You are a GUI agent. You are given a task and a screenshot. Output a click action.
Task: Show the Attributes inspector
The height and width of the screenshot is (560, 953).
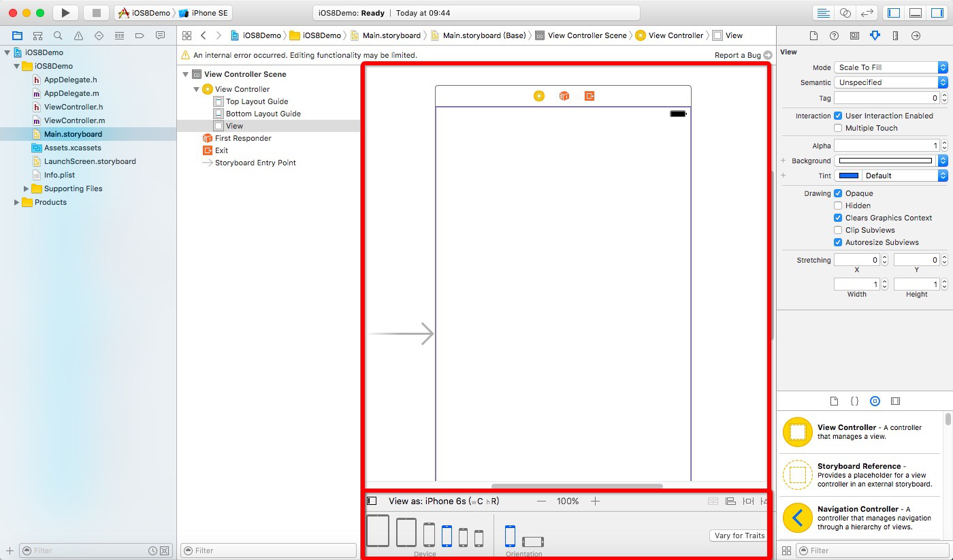[875, 35]
